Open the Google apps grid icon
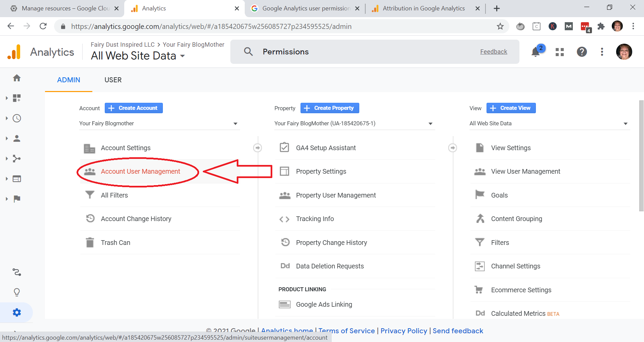The image size is (644, 342). (560, 52)
